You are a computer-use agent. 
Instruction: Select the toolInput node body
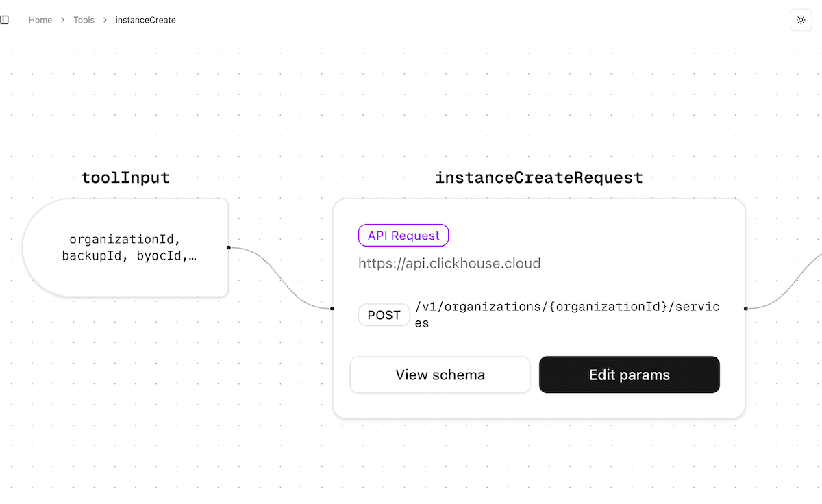(125, 248)
